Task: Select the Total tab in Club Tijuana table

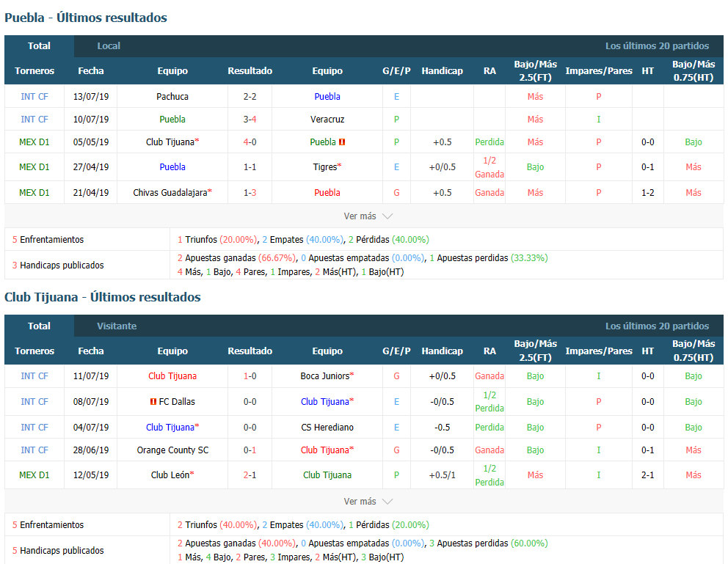Action: (39, 326)
